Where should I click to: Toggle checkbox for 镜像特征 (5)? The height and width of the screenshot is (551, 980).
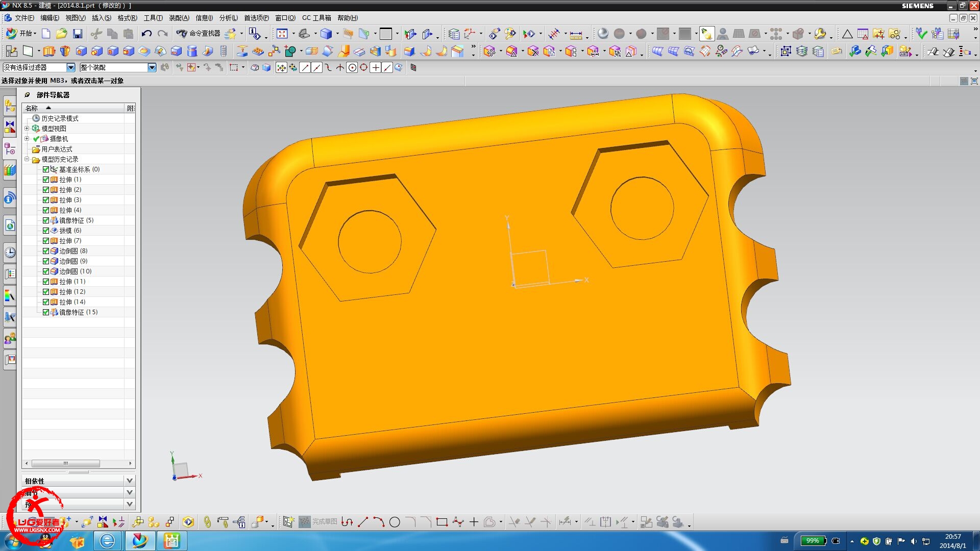click(46, 220)
